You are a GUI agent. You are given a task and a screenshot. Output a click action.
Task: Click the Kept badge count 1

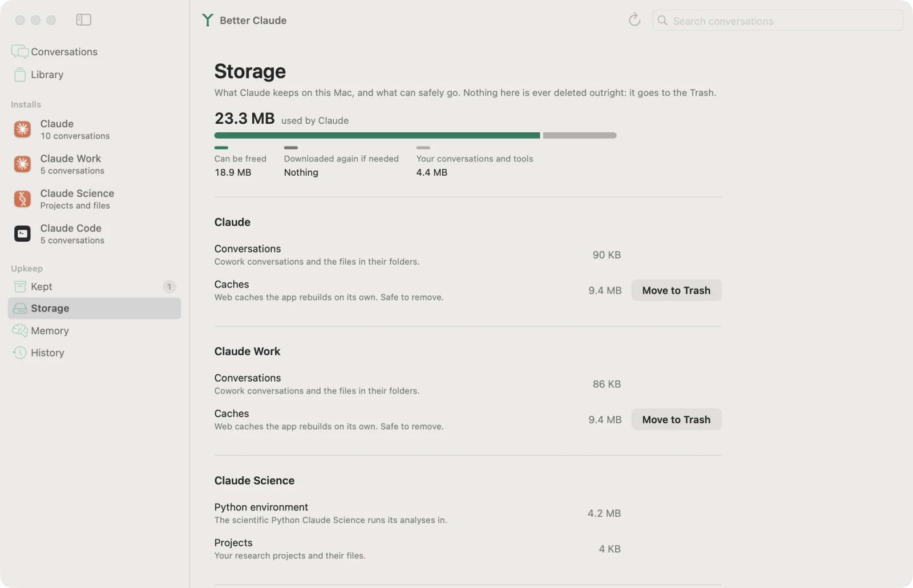(x=169, y=287)
